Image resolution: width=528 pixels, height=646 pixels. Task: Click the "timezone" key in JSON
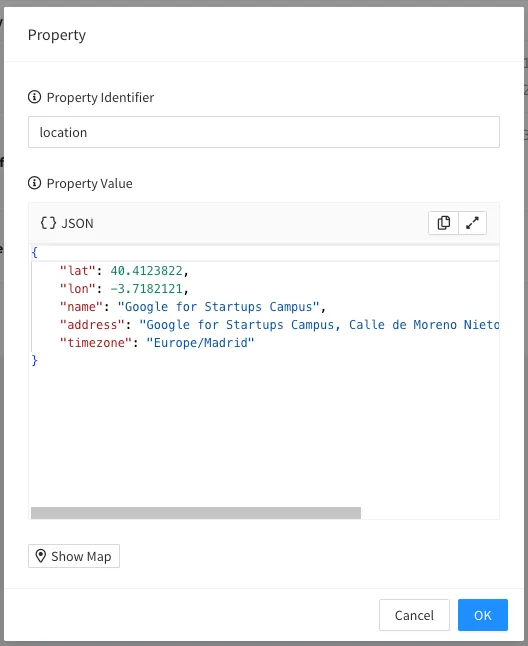(96, 343)
